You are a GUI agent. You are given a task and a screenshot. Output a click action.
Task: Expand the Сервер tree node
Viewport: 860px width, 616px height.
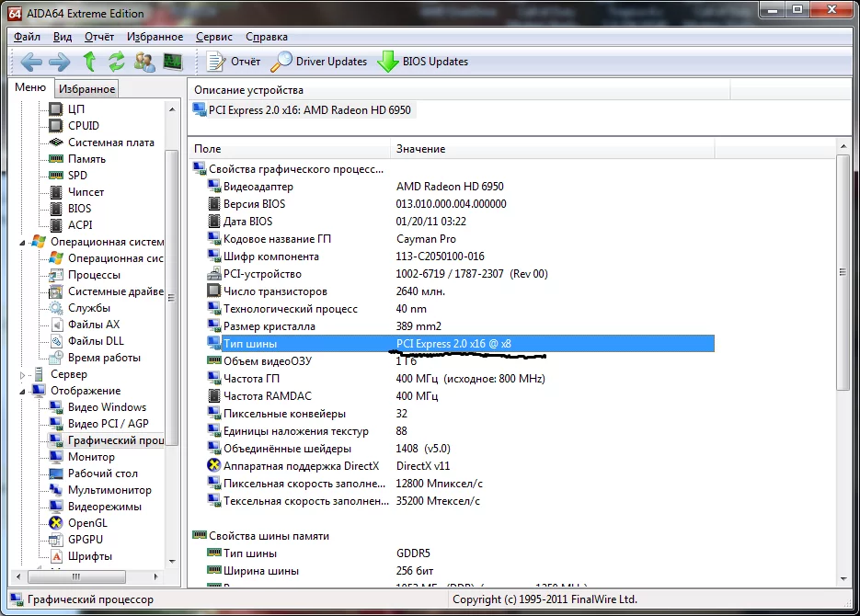[22, 375]
